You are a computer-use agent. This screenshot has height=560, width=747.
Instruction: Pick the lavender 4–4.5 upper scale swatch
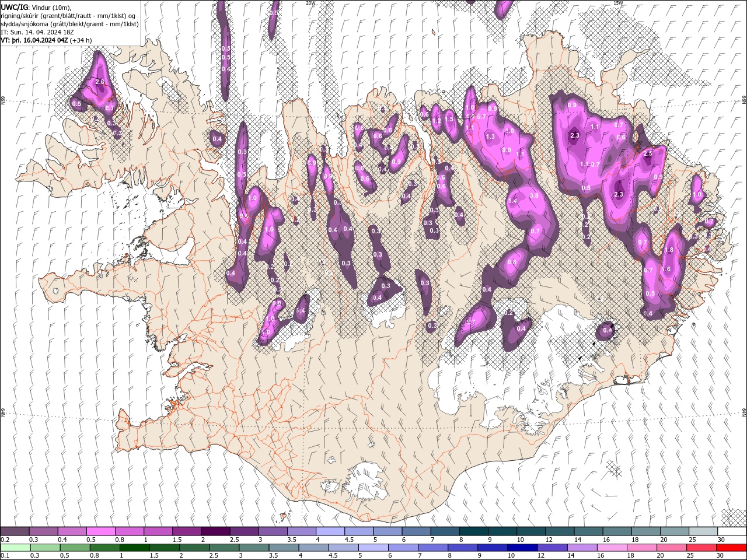[330, 531]
